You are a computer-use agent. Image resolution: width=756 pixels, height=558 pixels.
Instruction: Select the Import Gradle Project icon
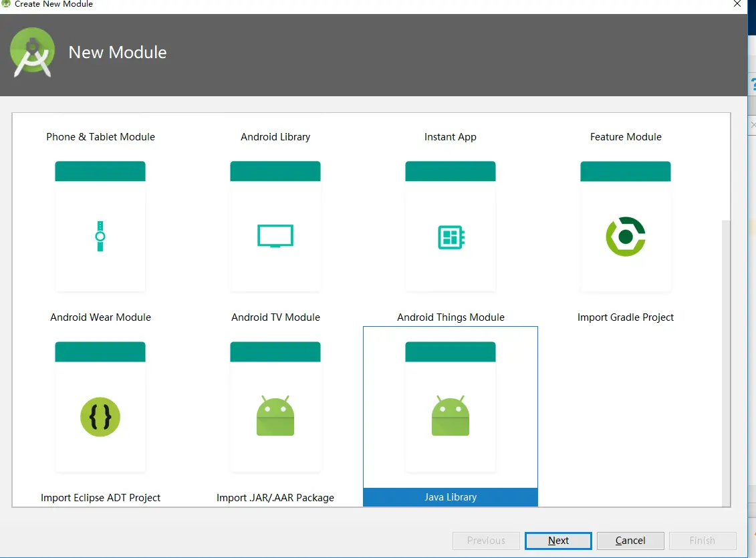(626, 237)
